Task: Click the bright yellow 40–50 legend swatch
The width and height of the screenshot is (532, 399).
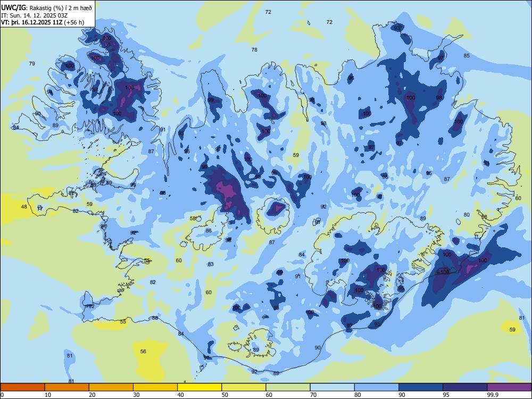Action: tap(199, 387)
